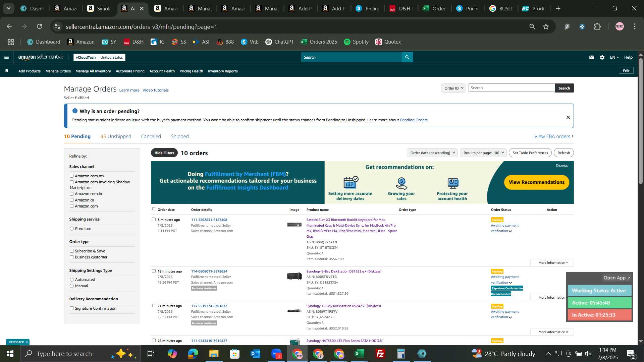Screen dimensions: 644x362
Task: Open the Spotify bookmark
Action: pos(356,42)
